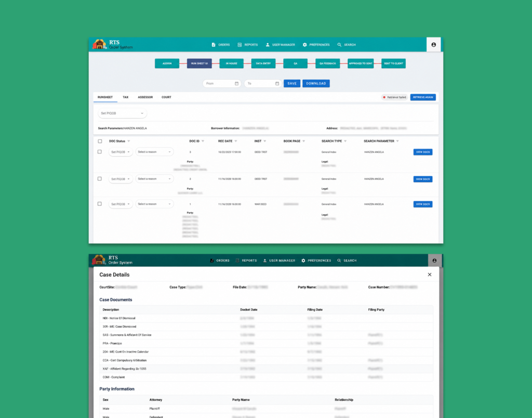Screen dimensions: 532x418
Task: Check the row checkbox for DOC ID 2
Action: pyautogui.click(x=99, y=179)
